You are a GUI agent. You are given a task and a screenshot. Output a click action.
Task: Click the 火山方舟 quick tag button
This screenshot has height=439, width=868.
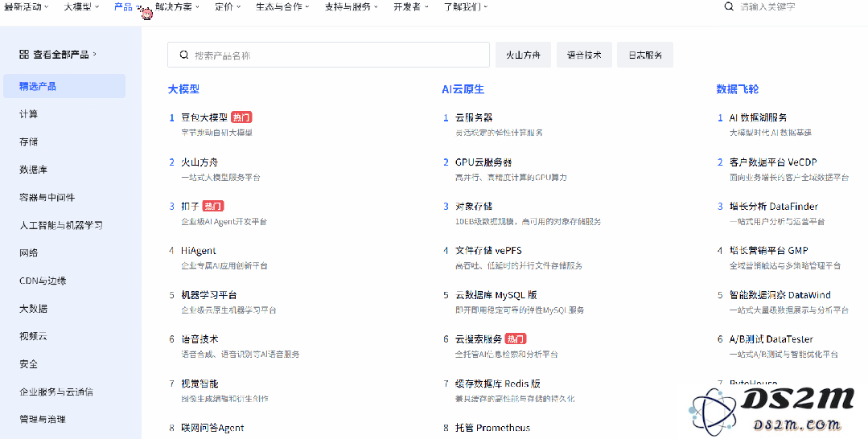click(x=523, y=55)
